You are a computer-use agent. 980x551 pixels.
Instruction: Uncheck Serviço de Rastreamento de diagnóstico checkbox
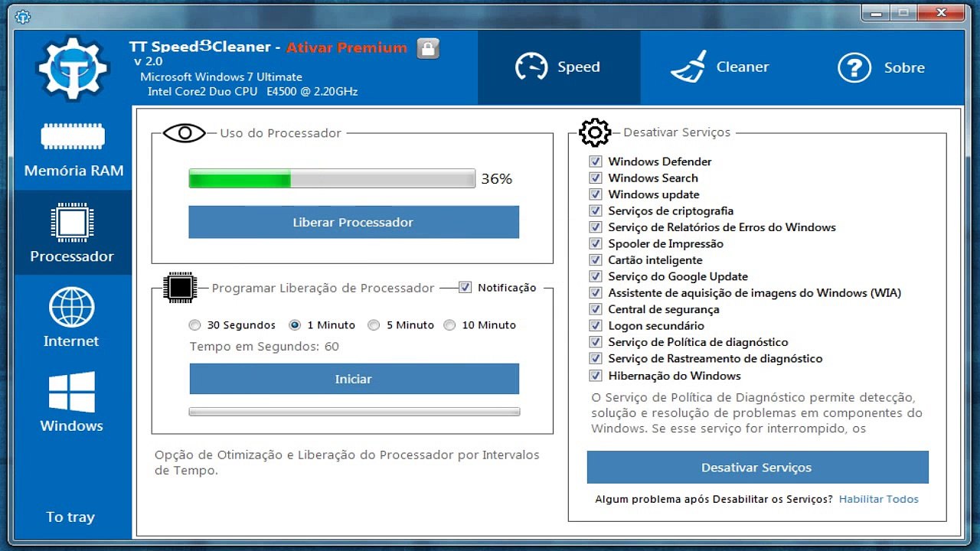click(595, 359)
